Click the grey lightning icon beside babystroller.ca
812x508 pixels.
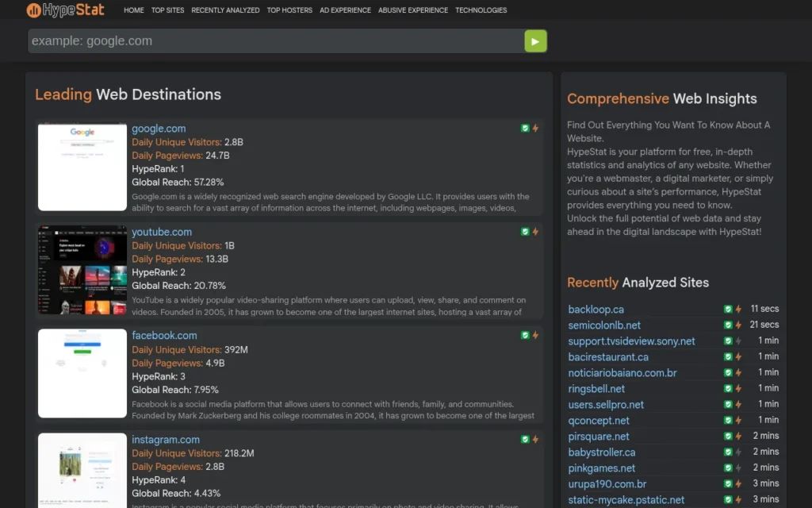click(x=738, y=452)
